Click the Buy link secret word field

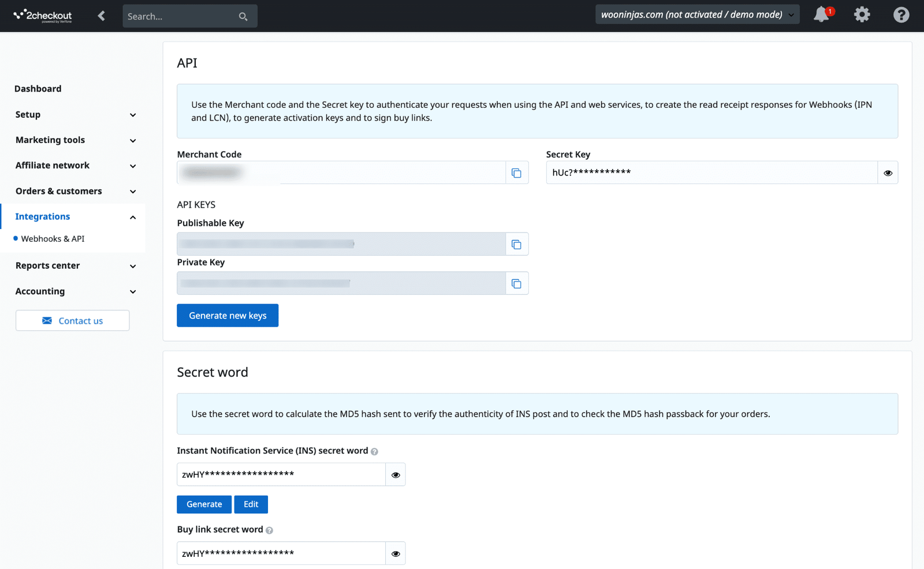[281, 553]
